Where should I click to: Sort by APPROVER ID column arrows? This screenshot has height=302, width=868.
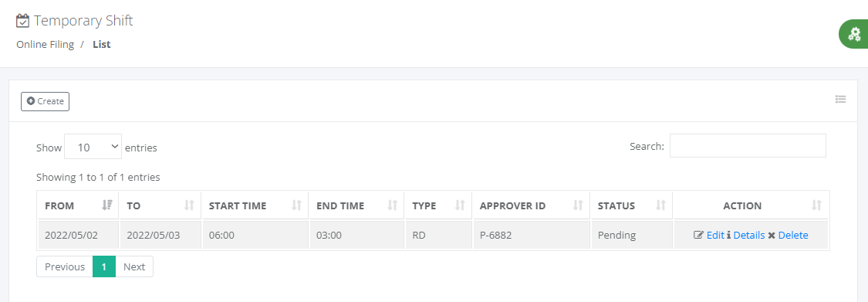pos(579,205)
